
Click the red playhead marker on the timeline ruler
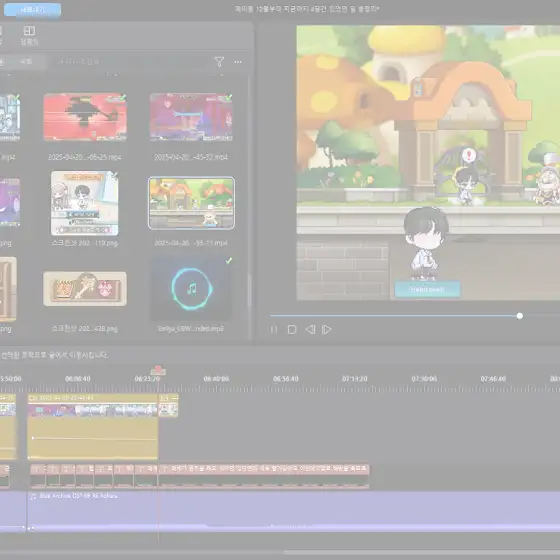pyautogui.click(x=158, y=370)
